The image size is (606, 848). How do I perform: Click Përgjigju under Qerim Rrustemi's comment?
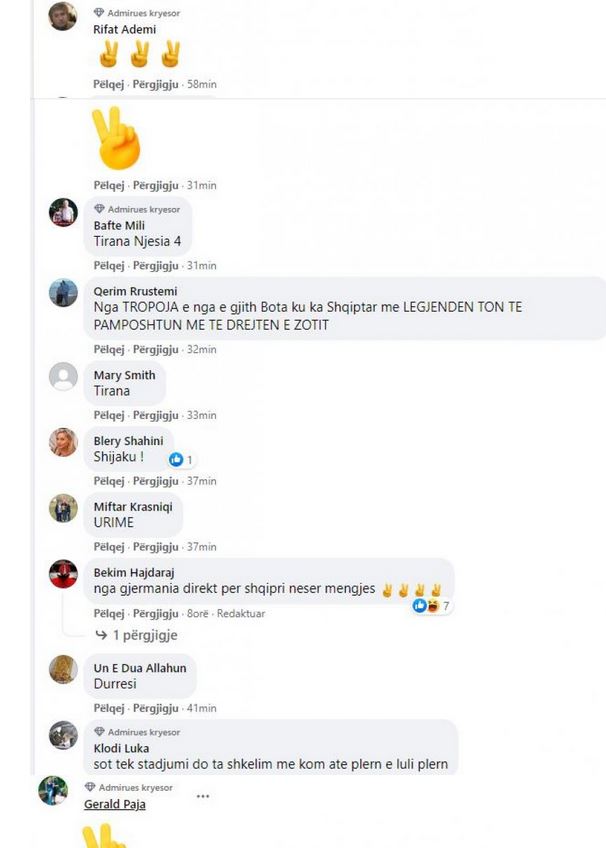[x=156, y=349]
